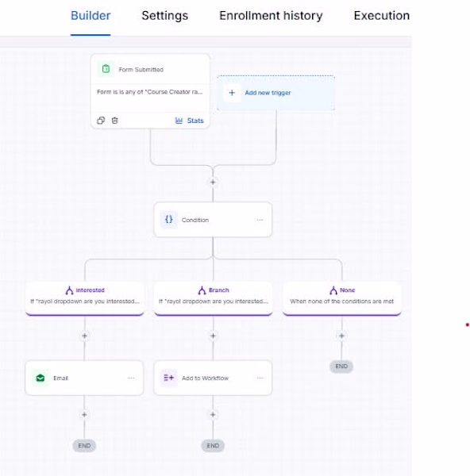
Task: Switch to the Settings tab
Action: point(164,16)
